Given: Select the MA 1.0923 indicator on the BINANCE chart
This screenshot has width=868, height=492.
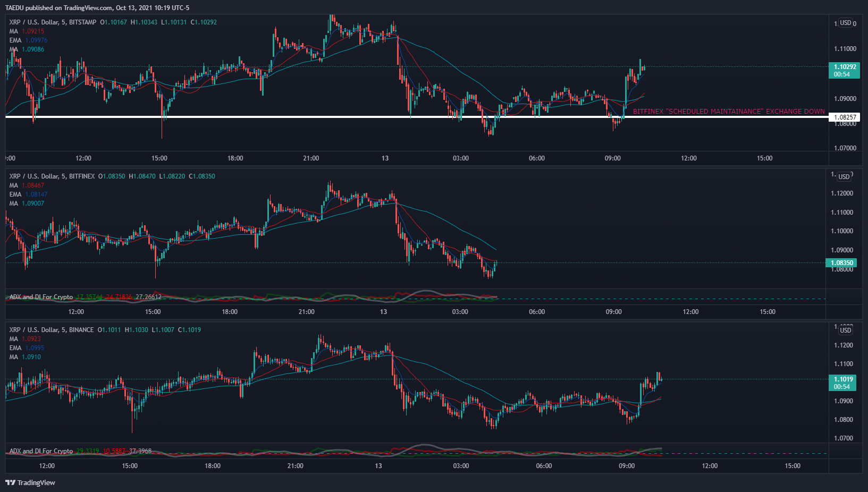Looking at the screenshot, I should tap(25, 339).
